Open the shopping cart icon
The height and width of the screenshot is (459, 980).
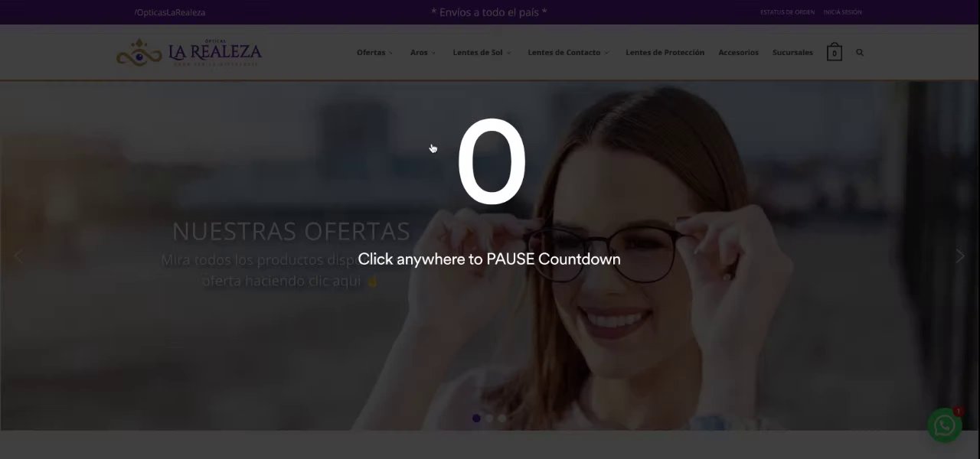834,52
